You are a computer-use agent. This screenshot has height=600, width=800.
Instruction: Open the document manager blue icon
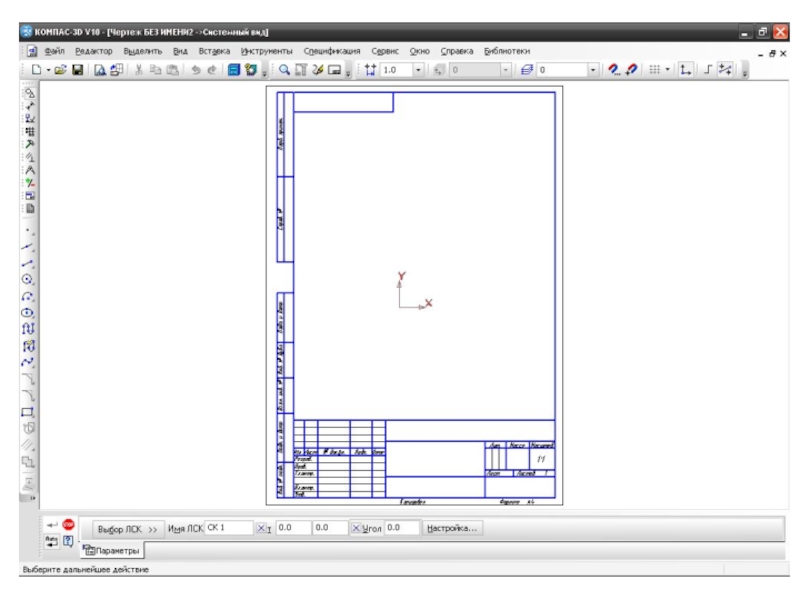tap(234, 70)
